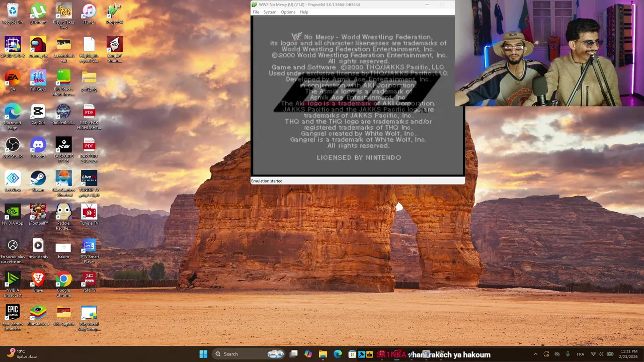Switch the FRA keyboard language indicator
This screenshot has width=644, height=362.
pyautogui.click(x=581, y=354)
